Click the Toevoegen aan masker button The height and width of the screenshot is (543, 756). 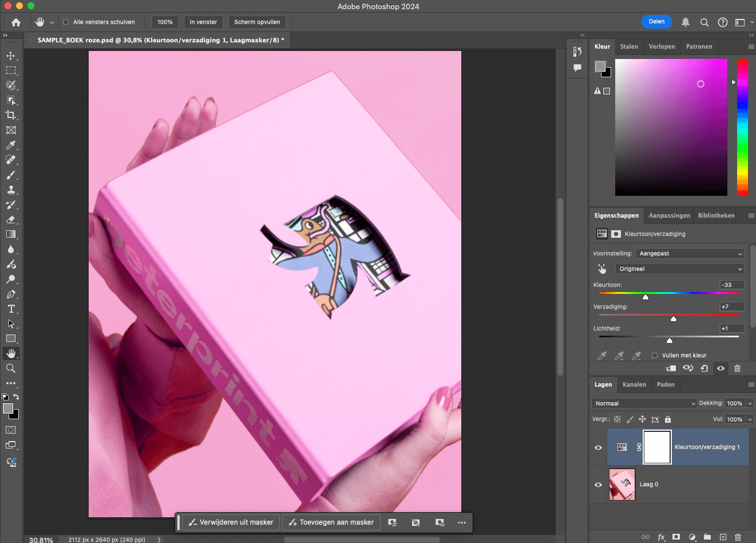[x=331, y=522]
